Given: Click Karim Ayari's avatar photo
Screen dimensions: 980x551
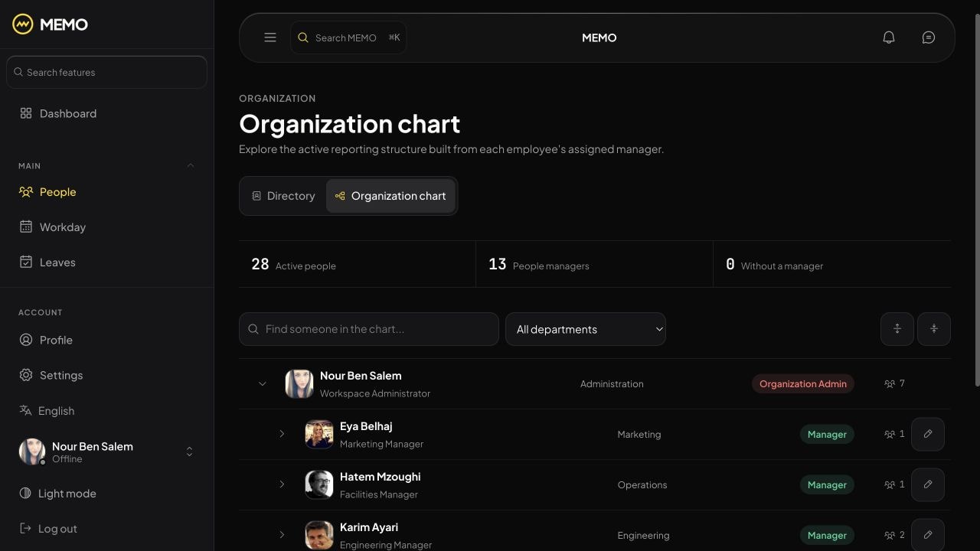Looking at the screenshot, I should pyautogui.click(x=319, y=535).
